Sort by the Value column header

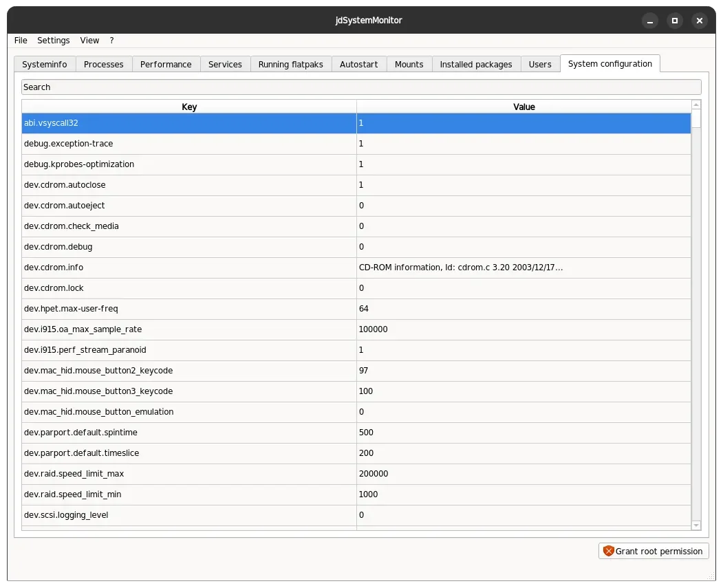pos(524,107)
